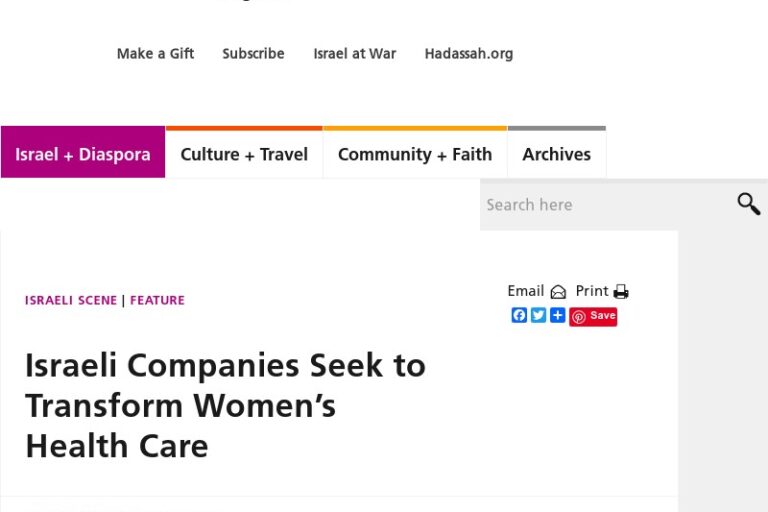Image resolution: width=768 pixels, height=512 pixels.
Task: Click the email envelope icon
Action: tap(558, 292)
